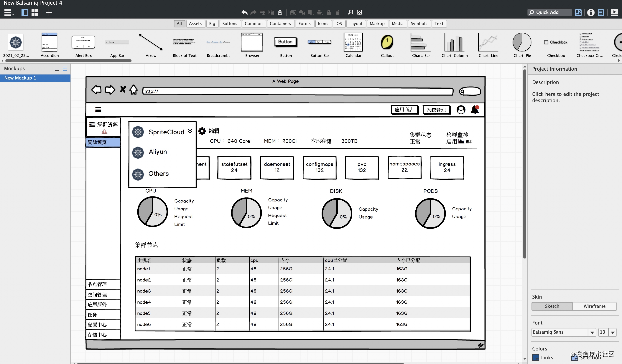The width and height of the screenshot is (622, 364).
Task: Click the browser stop X icon
Action: click(123, 89)
